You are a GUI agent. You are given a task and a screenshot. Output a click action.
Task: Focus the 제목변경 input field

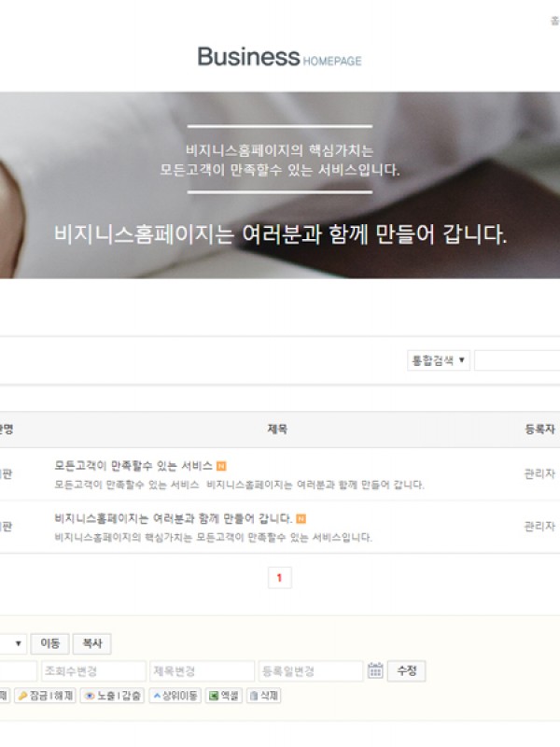pos(202,670)
